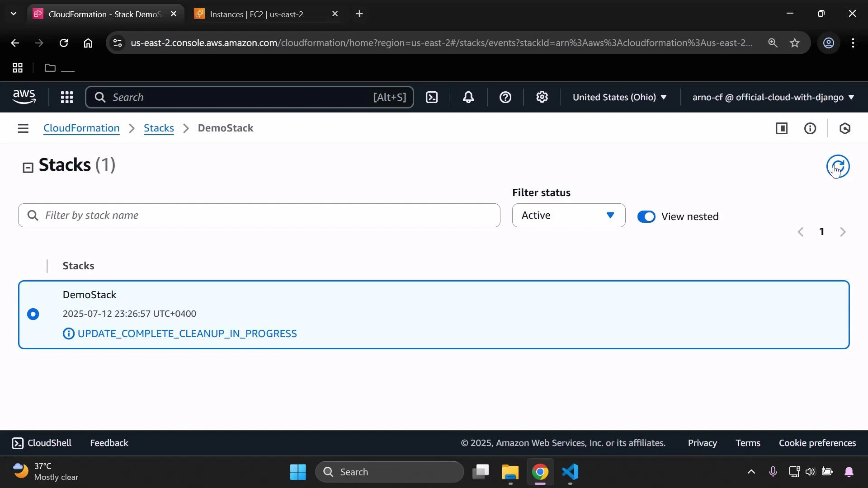Click the microphone icon in system tray

click(773, 472)
